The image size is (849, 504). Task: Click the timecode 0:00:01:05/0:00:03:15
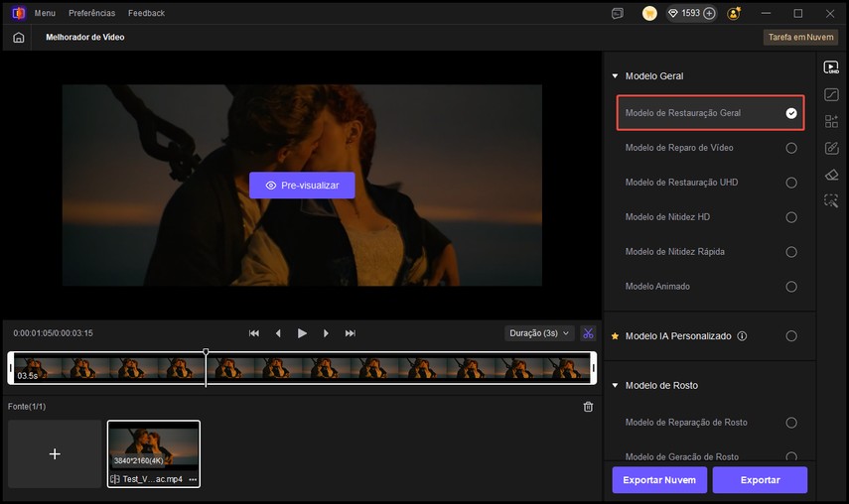click(x=53, y=333)
